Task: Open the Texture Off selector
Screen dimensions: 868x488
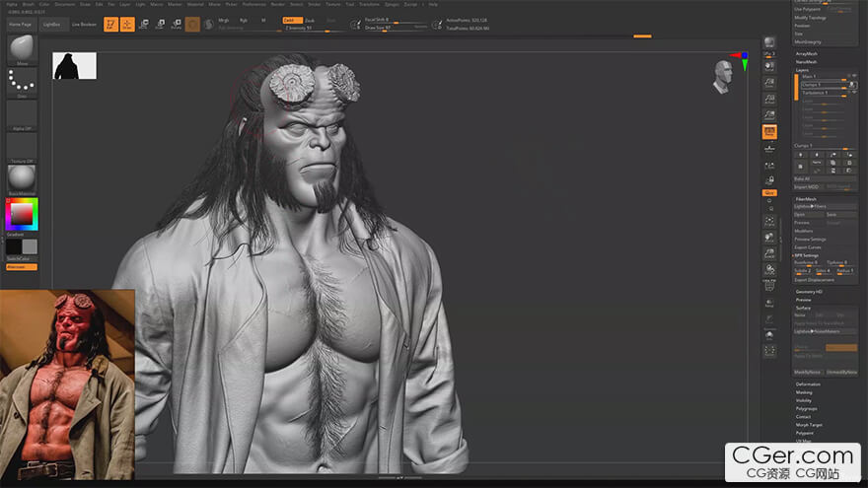Action: 22,147
